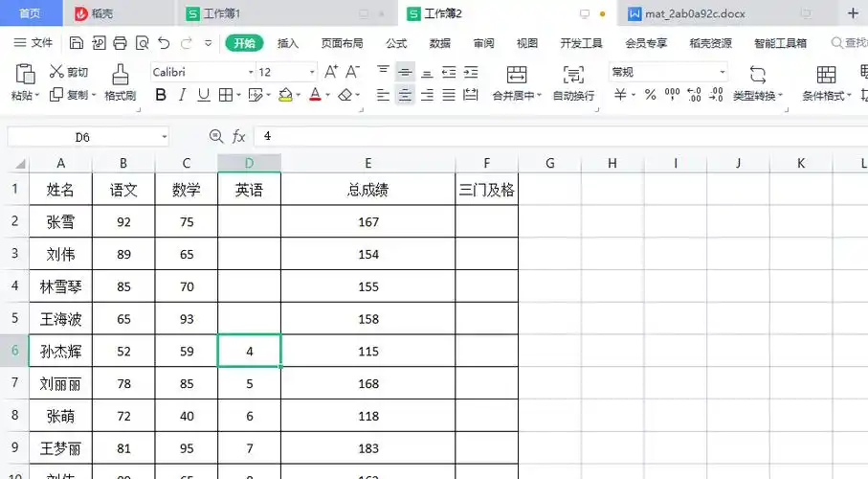
Task: Toggle bottom vertical alignment
Action: (427, 72)
